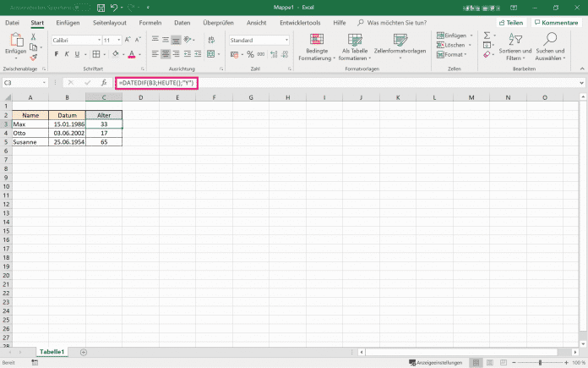Click the Kommentare button
The image size is (588, 368).
click(x=556, y=23)
